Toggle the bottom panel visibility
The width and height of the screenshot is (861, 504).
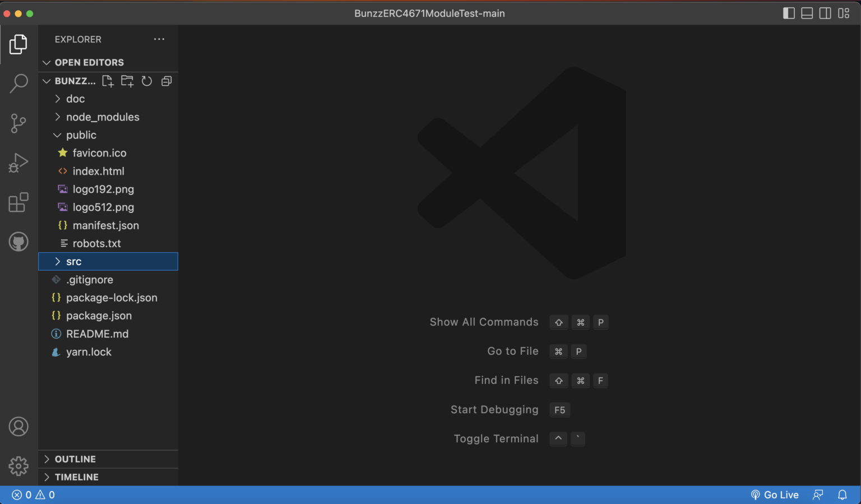tap(807, 13)
